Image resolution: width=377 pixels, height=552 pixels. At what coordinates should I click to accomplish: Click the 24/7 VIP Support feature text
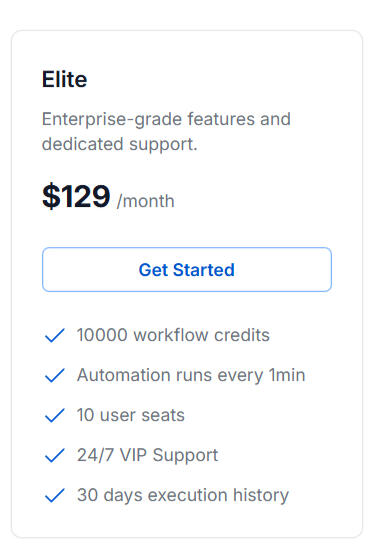pos(148,455)
